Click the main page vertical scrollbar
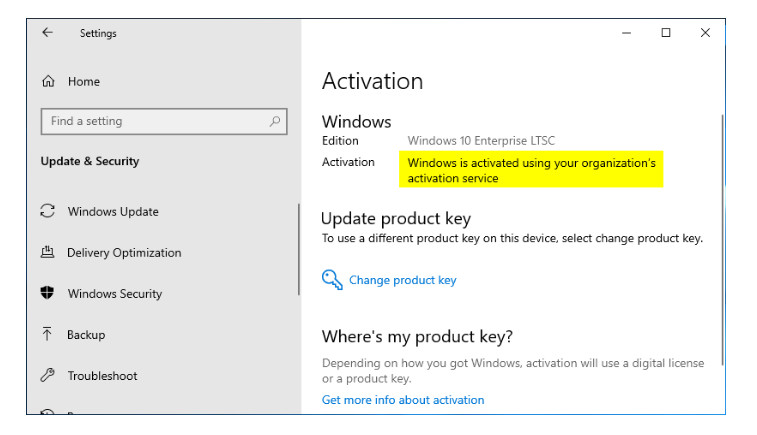Image resolution: width=757 pixels, height=435 pixels. point(722,240)
